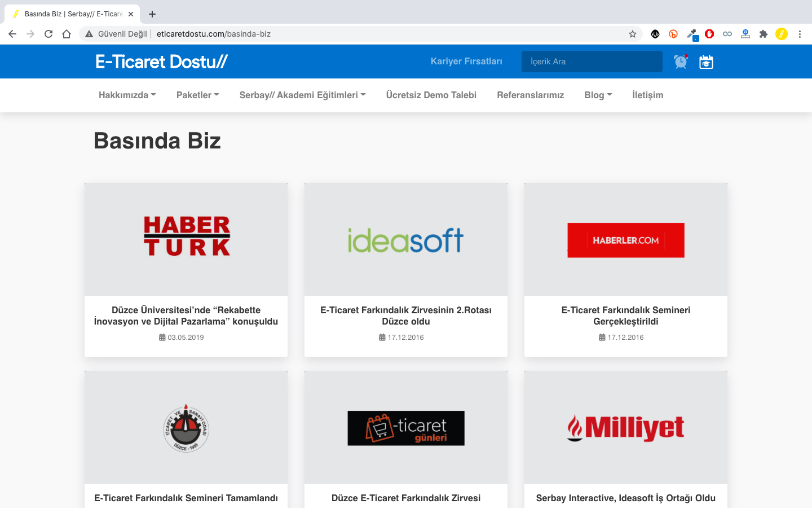Click the infinity-shaped extension icon

727,34
